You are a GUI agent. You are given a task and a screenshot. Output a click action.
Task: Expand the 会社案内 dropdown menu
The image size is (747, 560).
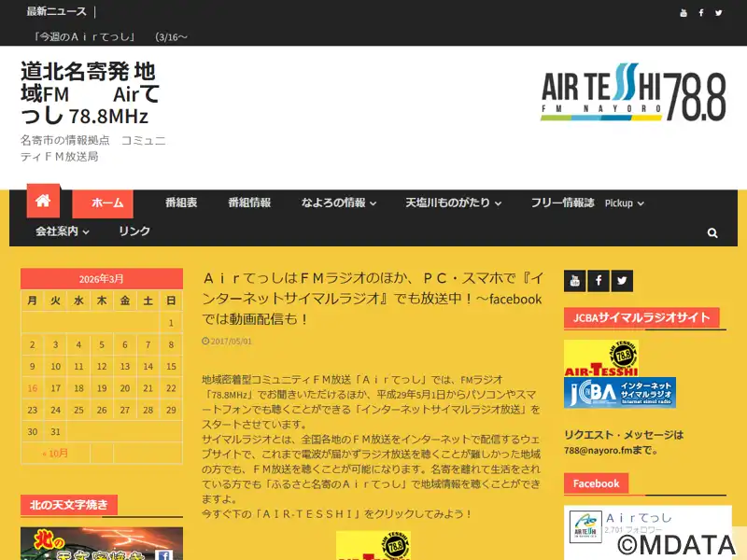coord(63,231)
